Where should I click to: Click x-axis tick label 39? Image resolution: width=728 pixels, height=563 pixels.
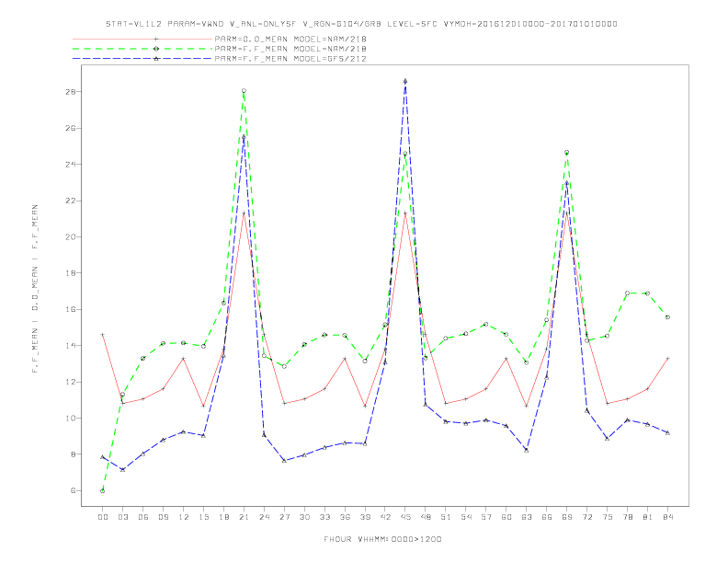[365, 517]
